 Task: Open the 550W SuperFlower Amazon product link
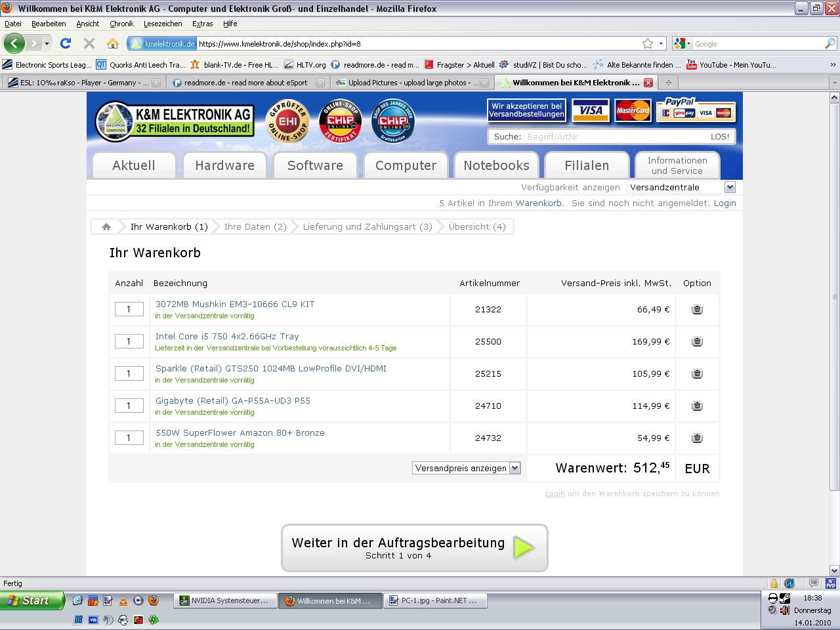click(x=240, y=433)
